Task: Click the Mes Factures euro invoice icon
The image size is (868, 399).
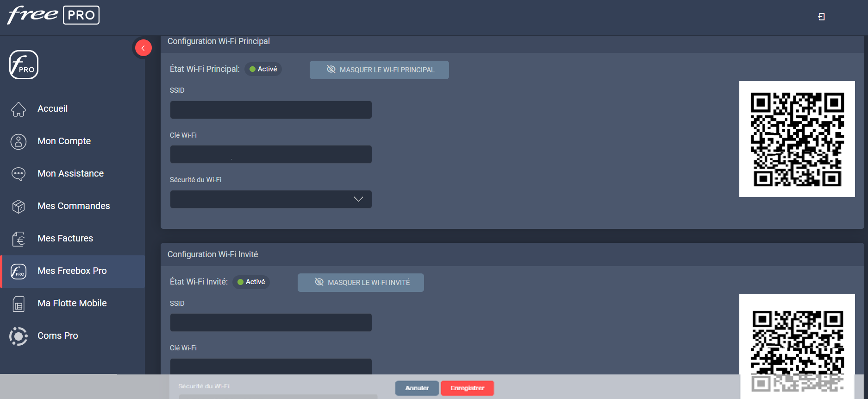Action: tap(19, 239)
